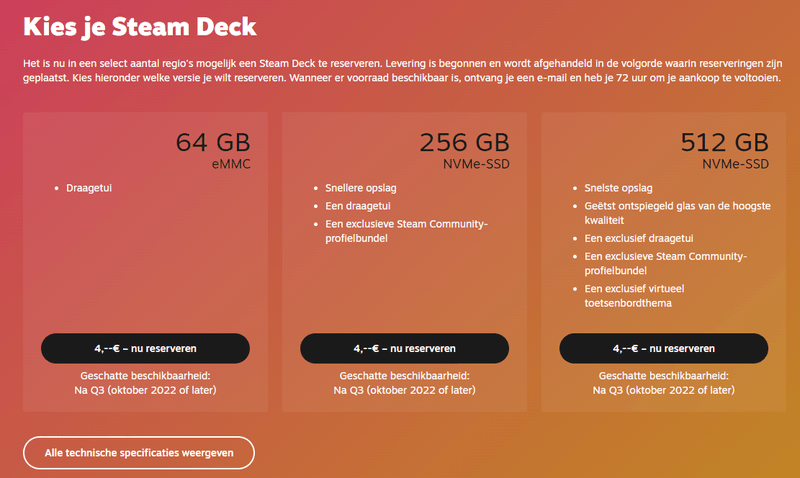Click the "Snellere opslag" feature line
This screenshot has height=478, width=800.
358,188
